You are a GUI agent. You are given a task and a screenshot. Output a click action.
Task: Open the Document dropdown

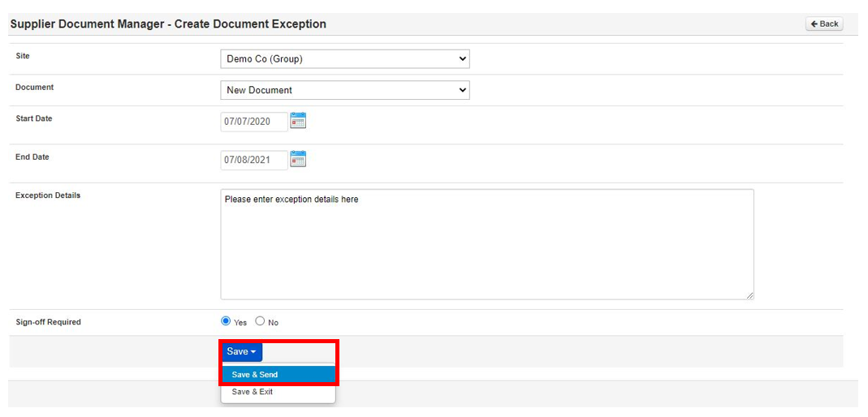[x=345, y=90]
